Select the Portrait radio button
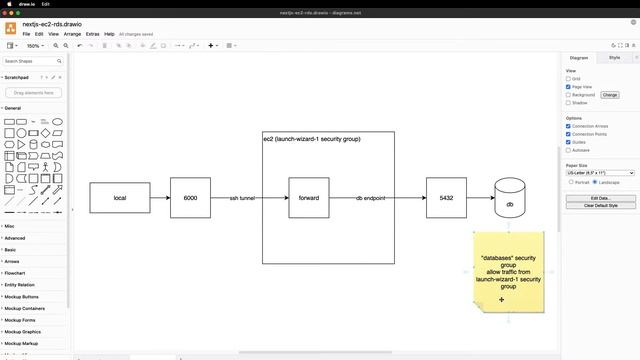The image size is (640, 360). [x=571, y=182]
